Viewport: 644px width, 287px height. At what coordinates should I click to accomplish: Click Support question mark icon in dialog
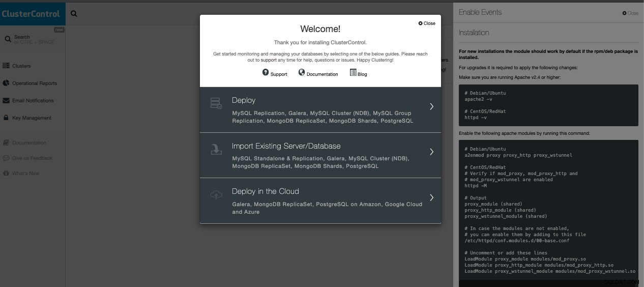pos(266,73)
